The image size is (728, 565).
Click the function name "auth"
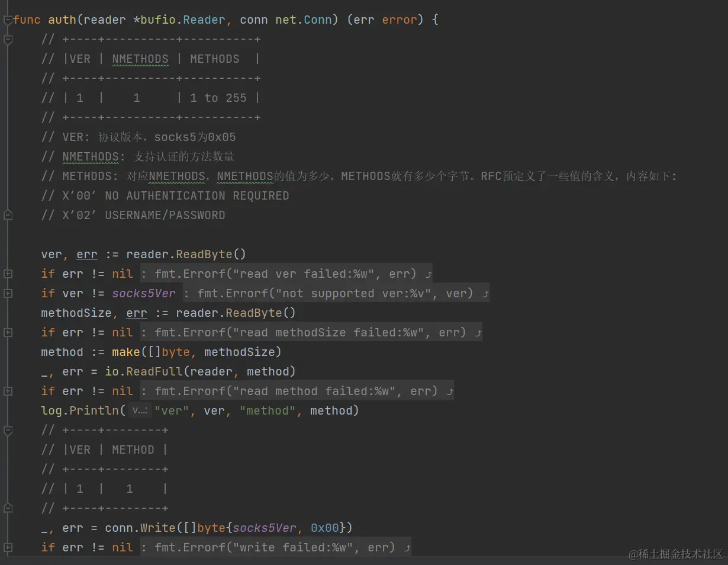[62, 20]
